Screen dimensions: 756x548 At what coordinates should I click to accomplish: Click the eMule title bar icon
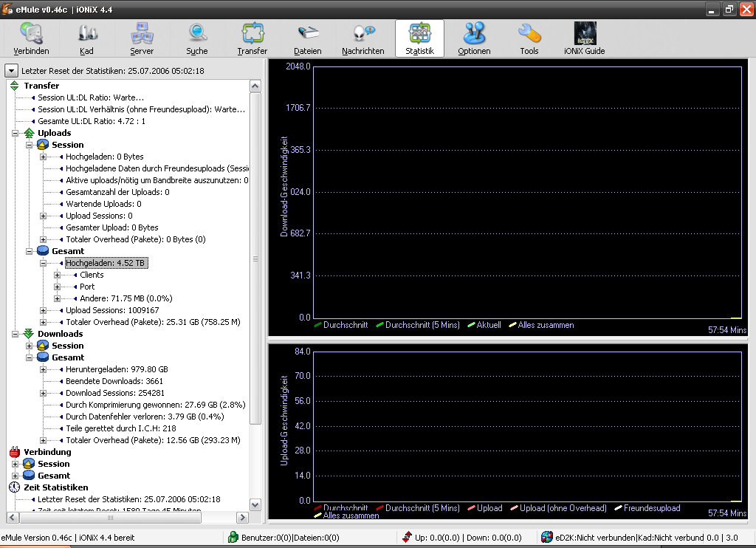click(7, 9)
